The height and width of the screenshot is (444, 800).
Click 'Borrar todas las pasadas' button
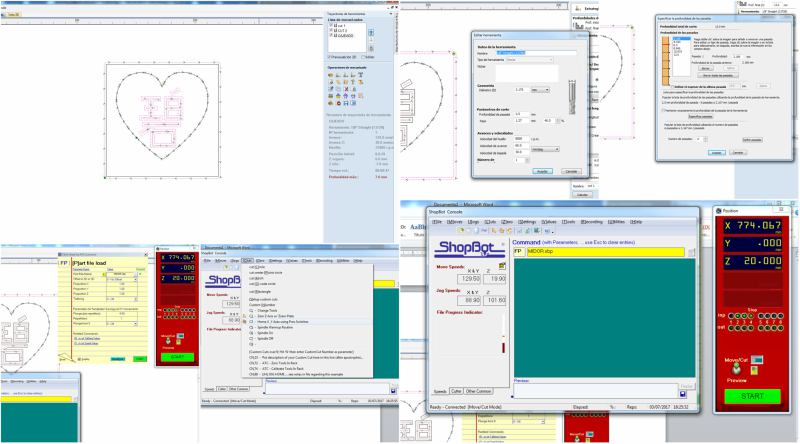point(718,76)
